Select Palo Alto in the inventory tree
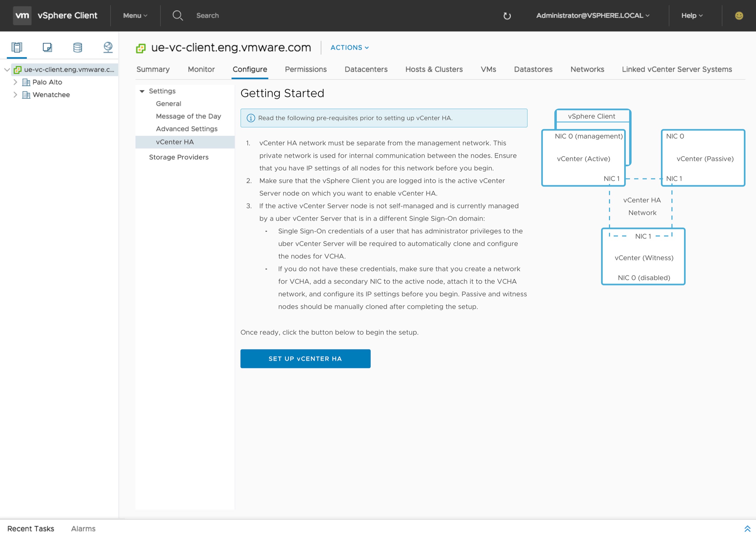 [x=47, y=82]
